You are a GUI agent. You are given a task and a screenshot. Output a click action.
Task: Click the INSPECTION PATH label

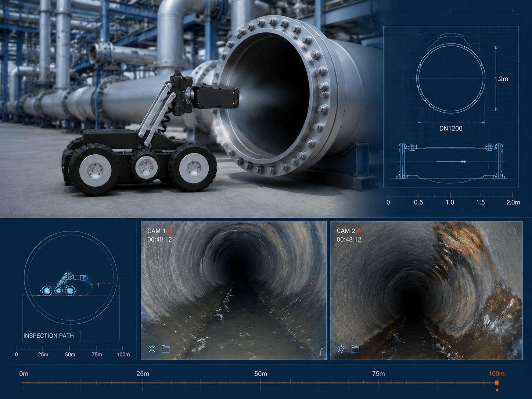[48, 336]
